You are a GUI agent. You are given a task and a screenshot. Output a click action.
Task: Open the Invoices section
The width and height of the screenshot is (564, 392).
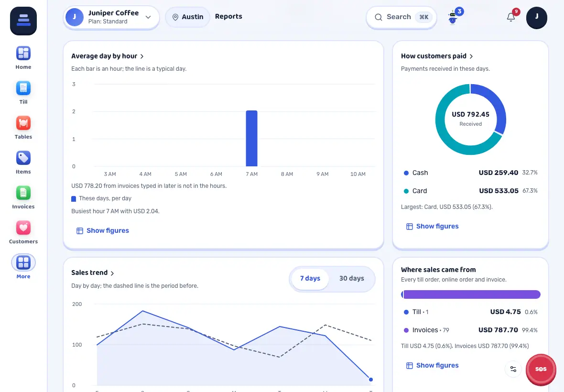click(x=23, y=197)
